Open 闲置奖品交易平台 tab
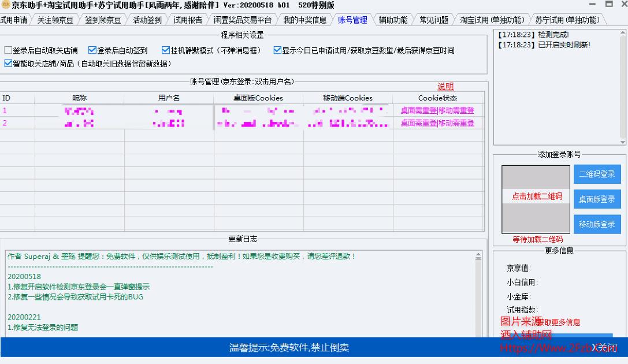The width and height of the screenshot is (628, 364). (x=242, y=20)
